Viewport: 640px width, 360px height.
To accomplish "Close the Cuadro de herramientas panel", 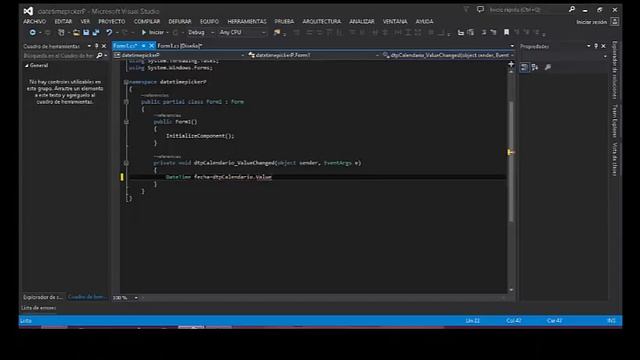I will click(104, 46).
